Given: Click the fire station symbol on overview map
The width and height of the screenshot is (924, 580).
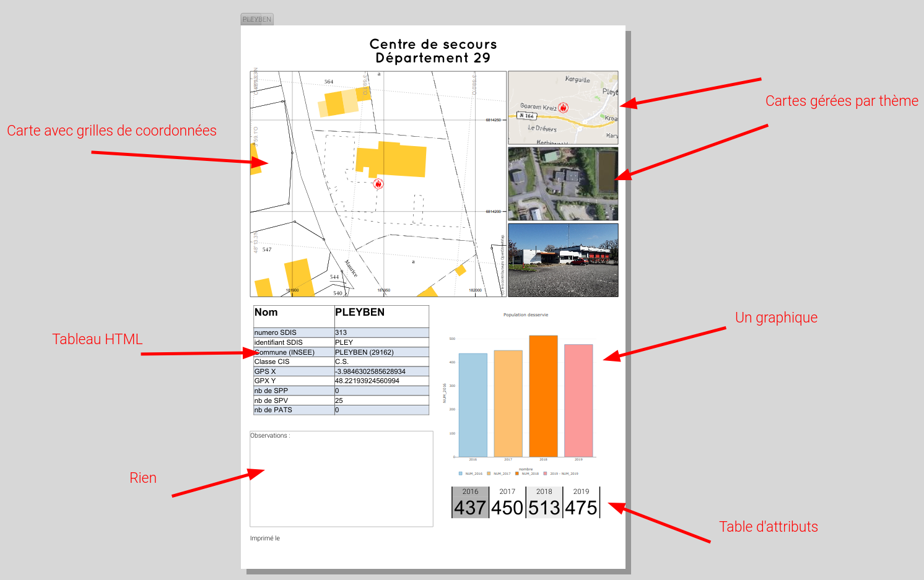Looking at the screenshot, I should coord(563,108).
